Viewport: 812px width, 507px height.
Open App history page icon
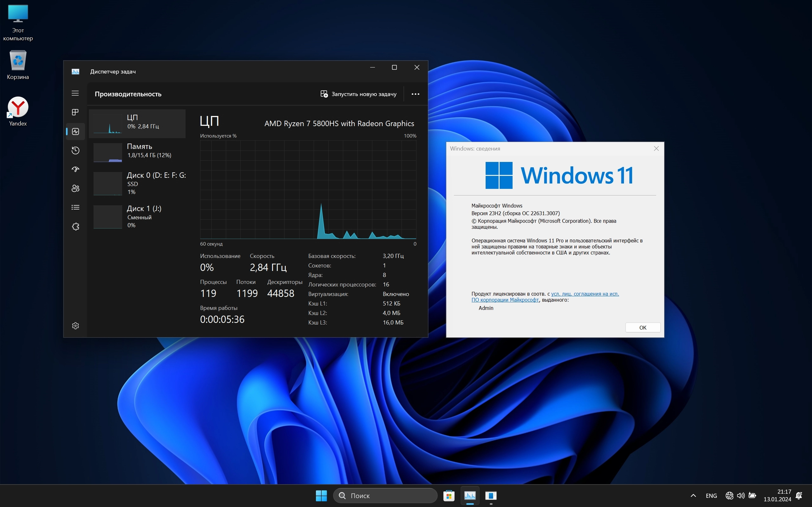point(75,151)
